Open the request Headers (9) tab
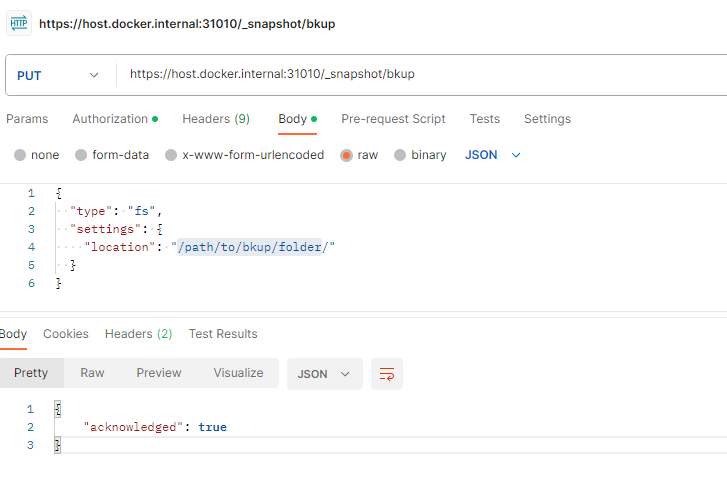The height and width of the screenshot is (495, 727). point(216,119)
